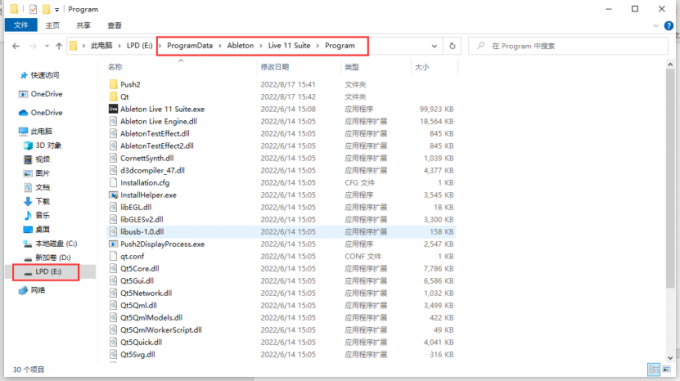The image size is (680, 381).
Task: Click the Push2DisplayProcess.exe icon
Action: [x=113, y=244]
